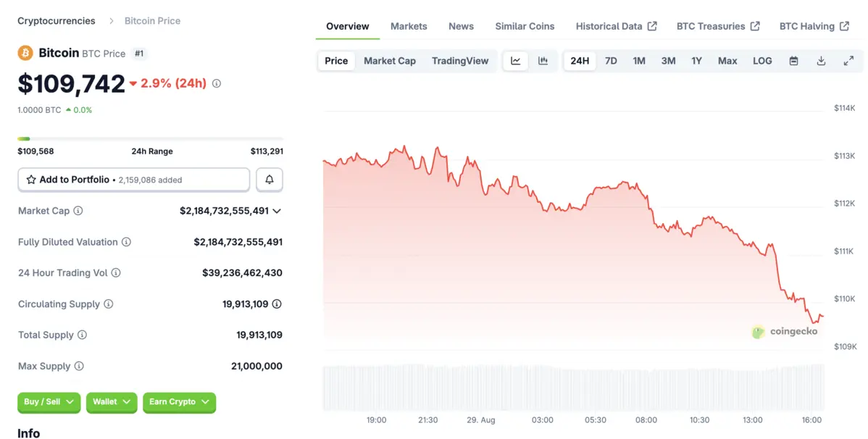Switch chart to Market Cap mode
Viewport: 868px width, 439px height.
pos(390,61)
